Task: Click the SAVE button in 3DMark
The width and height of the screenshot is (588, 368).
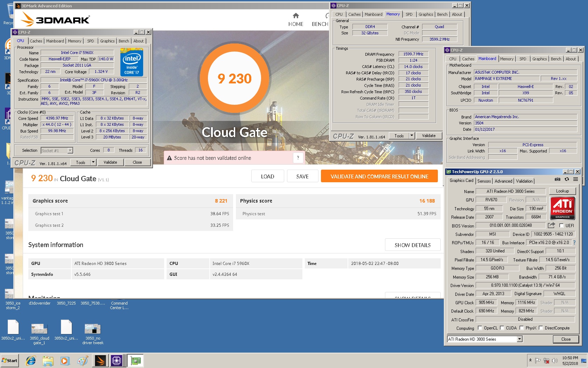Action: click(x=302, y=176)
